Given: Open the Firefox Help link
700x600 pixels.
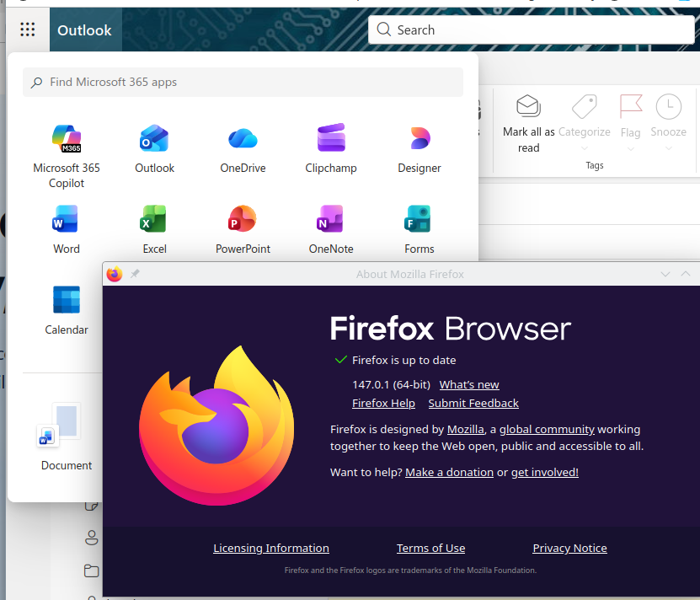Looking at the screenshot, I should 383,403.
